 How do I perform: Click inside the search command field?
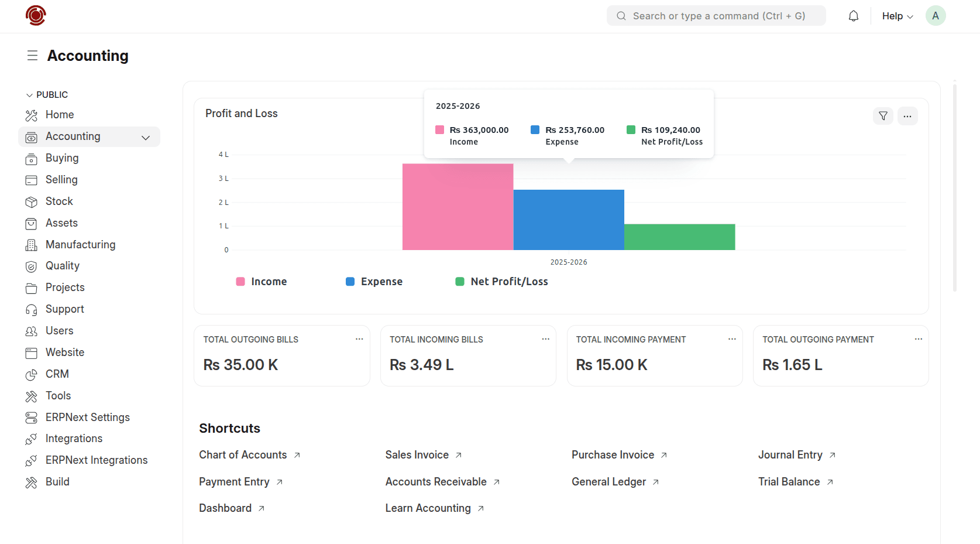(716, 16)
